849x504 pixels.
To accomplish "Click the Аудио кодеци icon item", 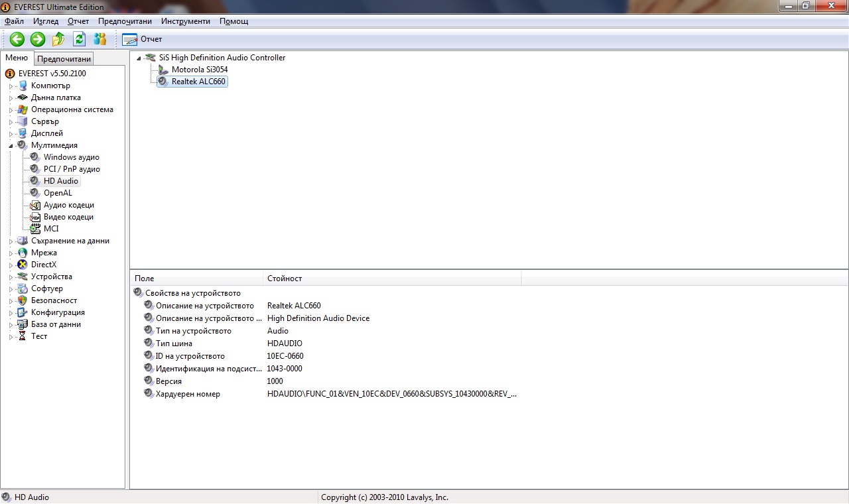I will 35,205.
